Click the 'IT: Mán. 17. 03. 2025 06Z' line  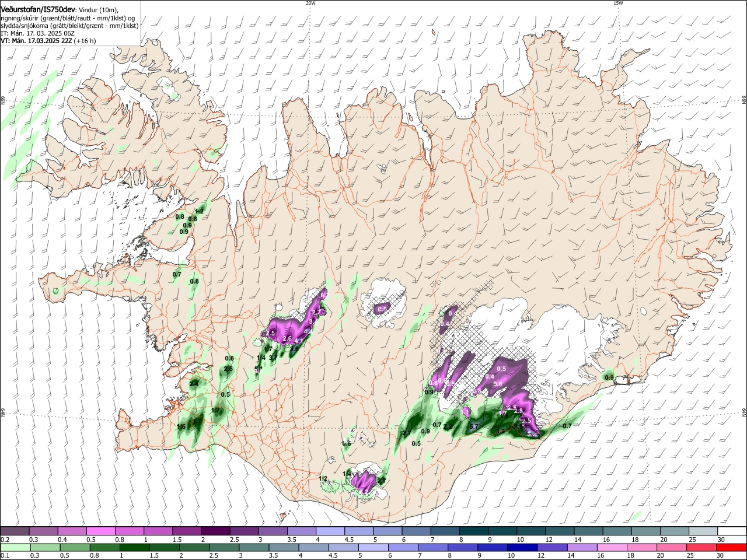pos(37,33)
